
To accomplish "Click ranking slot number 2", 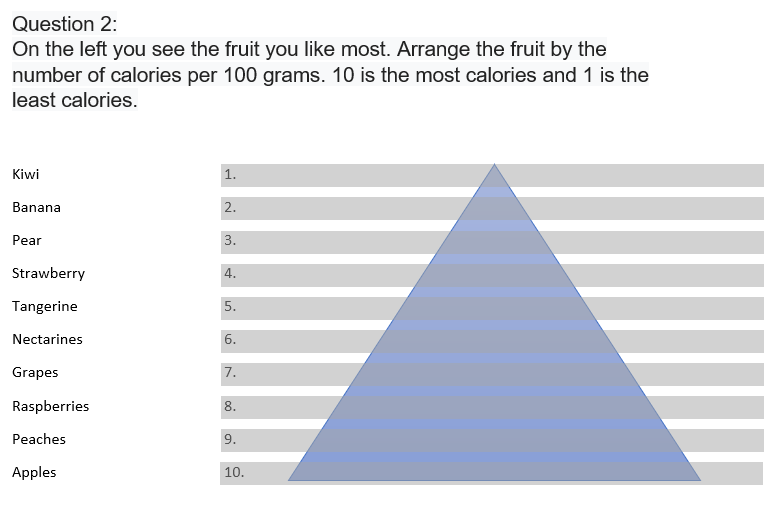I will [x=492, y=208].
